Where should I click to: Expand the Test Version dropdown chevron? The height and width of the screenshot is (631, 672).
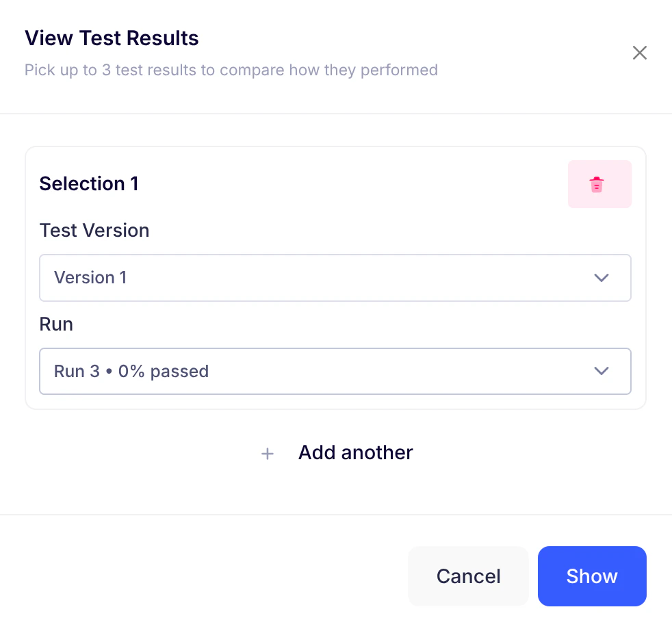[602, 278]
